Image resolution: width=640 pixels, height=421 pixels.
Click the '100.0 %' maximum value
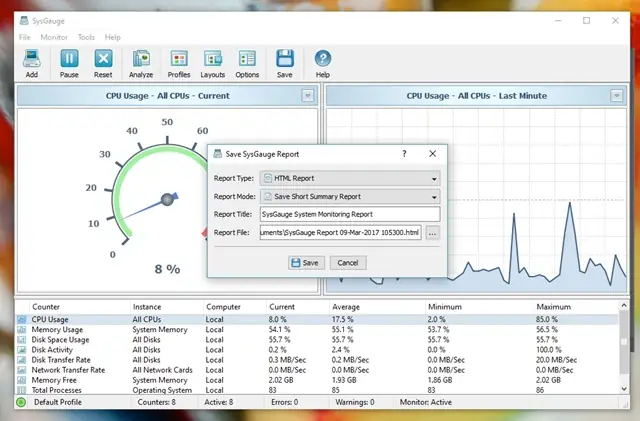[x=549, y=350]
